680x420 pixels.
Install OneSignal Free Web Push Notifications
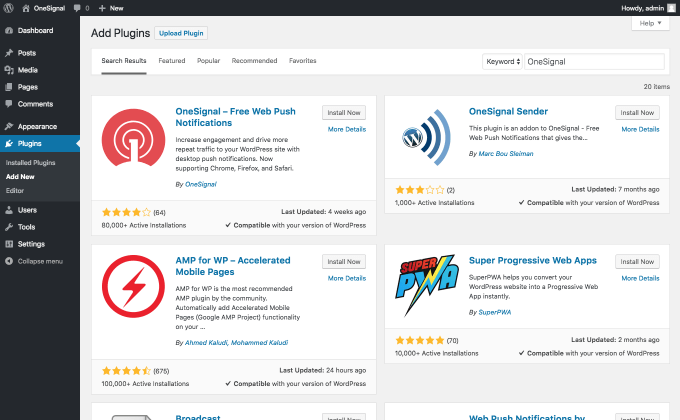pyautogui.click(x=344, y=112)
